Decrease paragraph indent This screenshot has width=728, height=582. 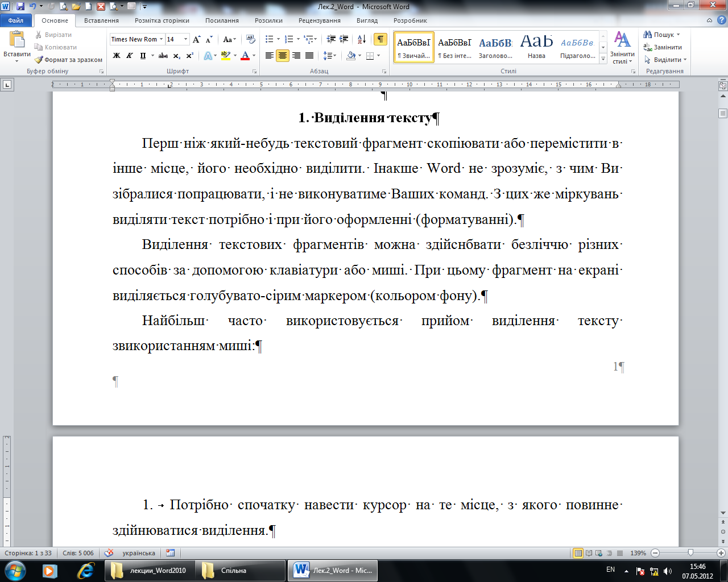pos(331,39)
